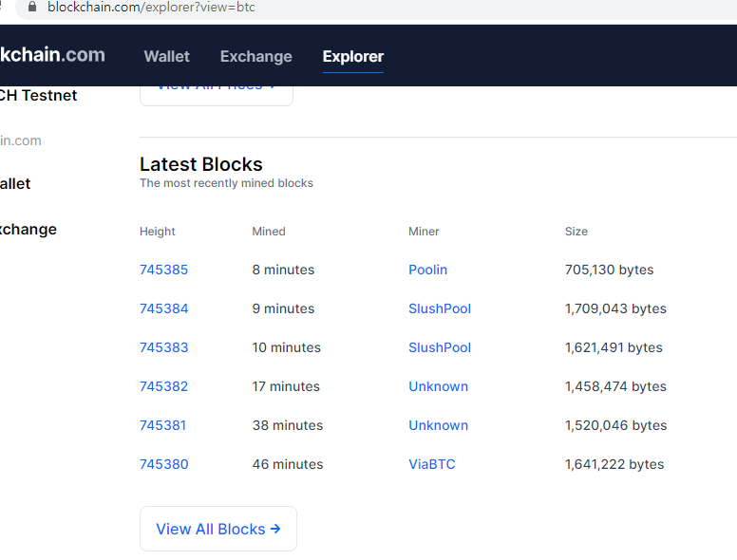Click the '10 minutes' mined time
Viewport: 737px width, 560px height.
tap(286, 347)
